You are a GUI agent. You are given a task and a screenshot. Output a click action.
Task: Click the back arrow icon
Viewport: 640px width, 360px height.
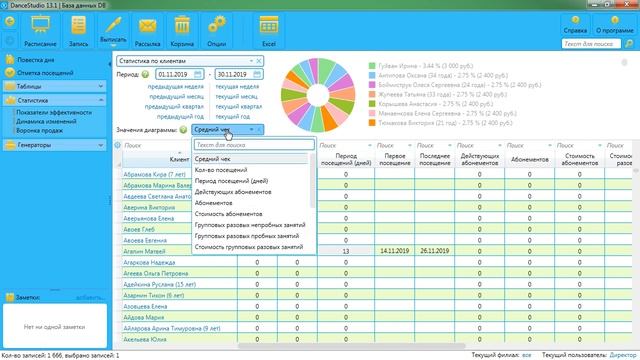click(10, 21)
